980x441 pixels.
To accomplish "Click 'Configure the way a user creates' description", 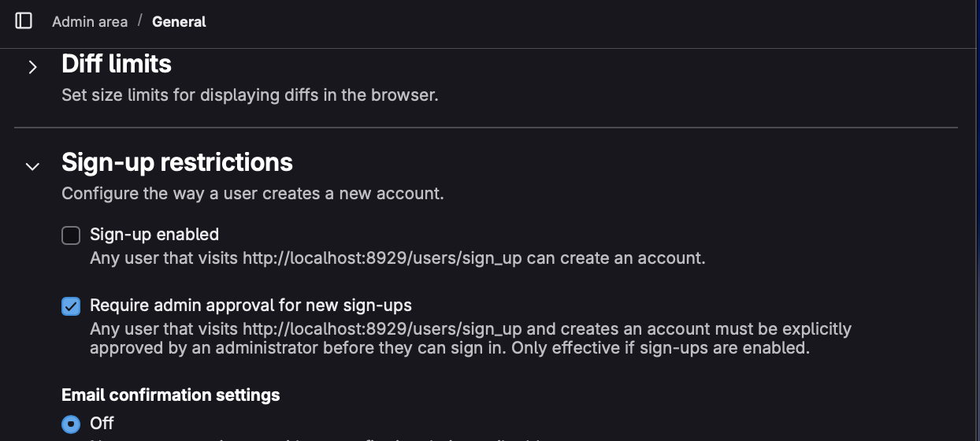I will click(x=253, y=194).
